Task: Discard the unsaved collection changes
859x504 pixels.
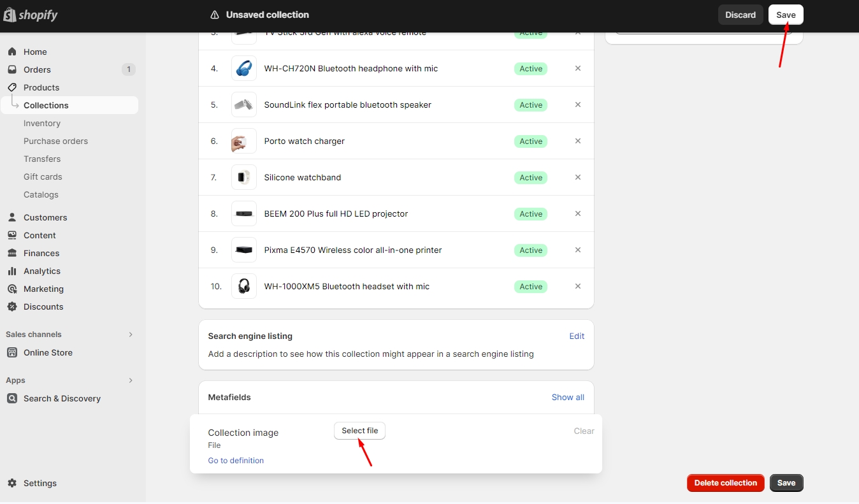Action: pyautogui.click(x=740, y=15)
